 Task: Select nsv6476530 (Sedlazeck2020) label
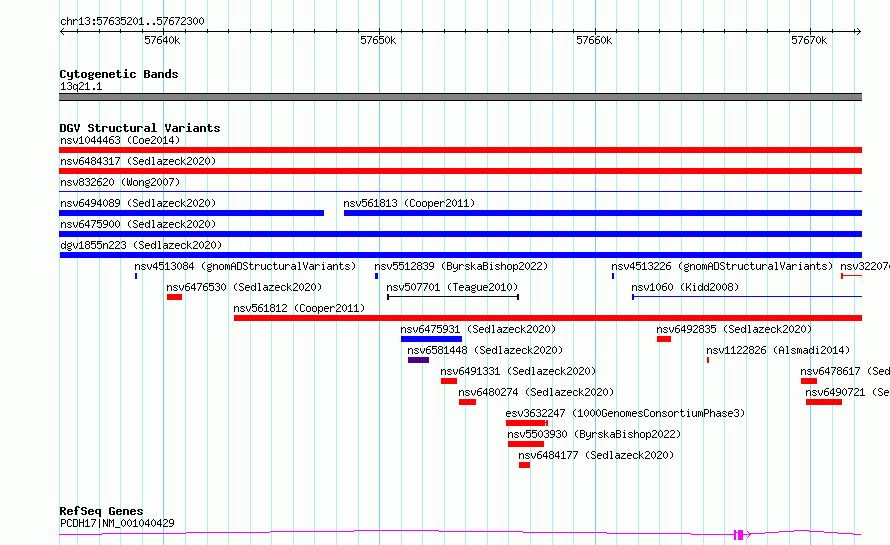tap(244, 287)
